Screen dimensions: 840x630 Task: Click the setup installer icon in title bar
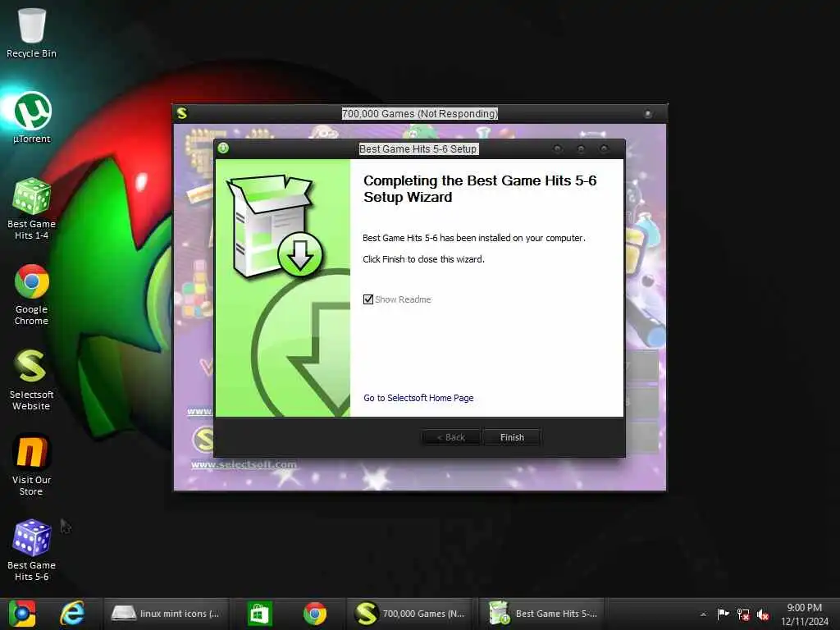(223, 148)
